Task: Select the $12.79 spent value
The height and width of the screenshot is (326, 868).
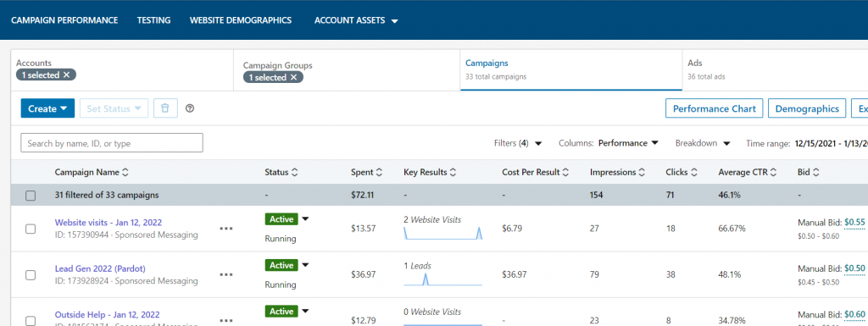Action: 363,320
